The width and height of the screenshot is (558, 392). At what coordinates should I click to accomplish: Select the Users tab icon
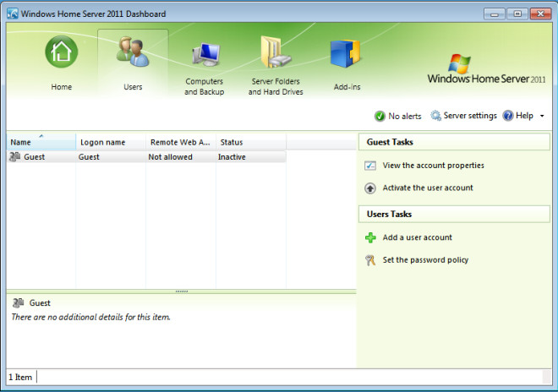coord(133,54)
